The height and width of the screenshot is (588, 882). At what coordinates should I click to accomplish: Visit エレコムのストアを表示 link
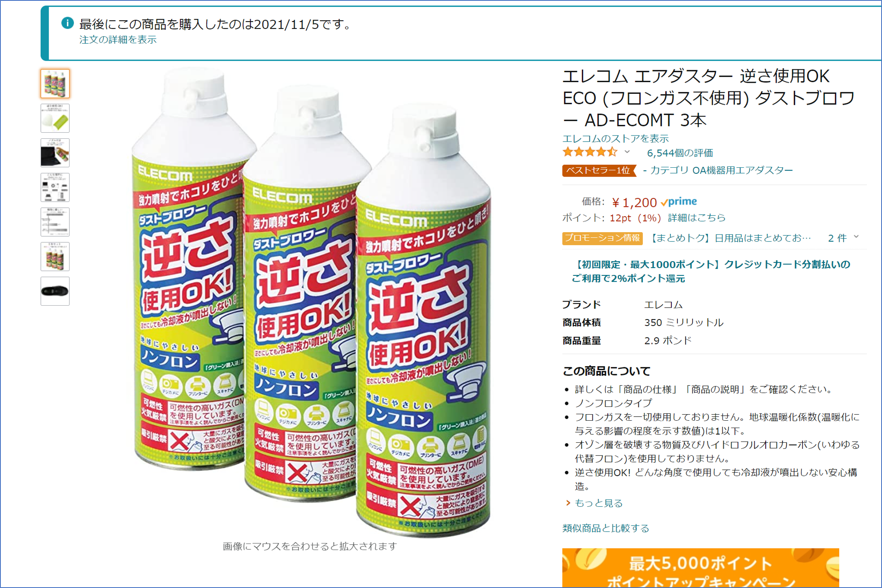616,139
